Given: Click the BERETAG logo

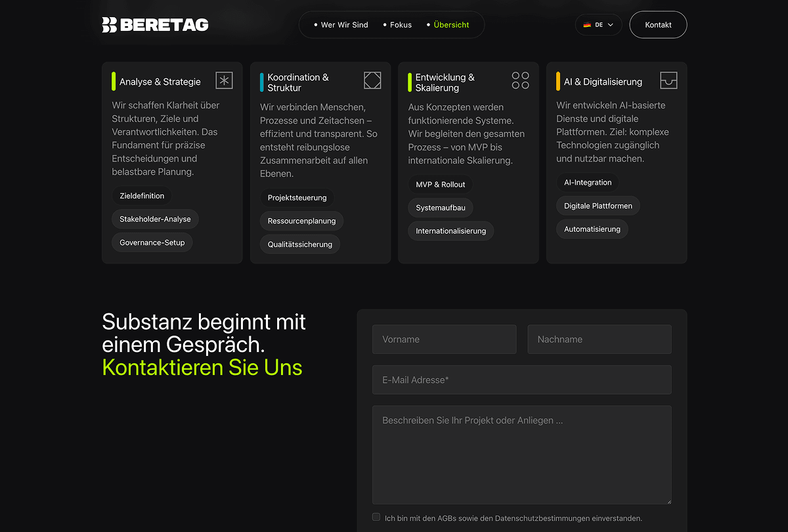Looking at the screenshot, I should pos(156,25).
